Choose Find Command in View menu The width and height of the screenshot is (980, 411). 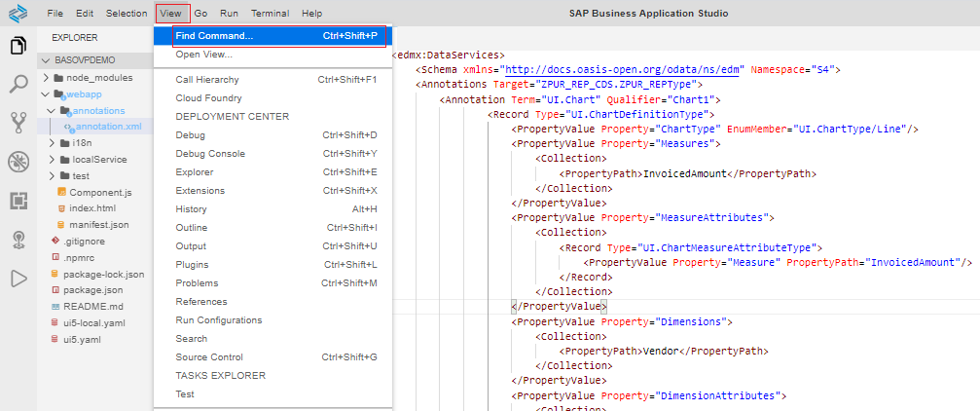[x=272, y=36]
